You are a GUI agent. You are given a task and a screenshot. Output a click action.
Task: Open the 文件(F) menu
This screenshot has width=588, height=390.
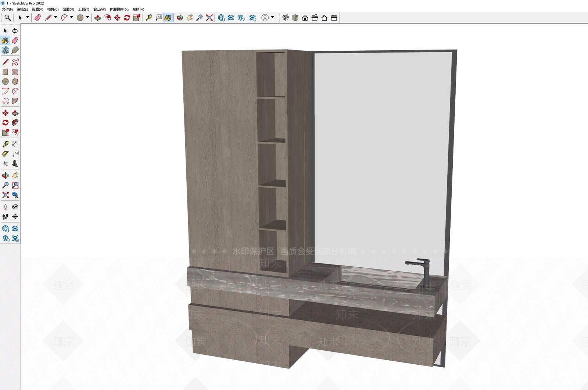click(x=7, y=10)
